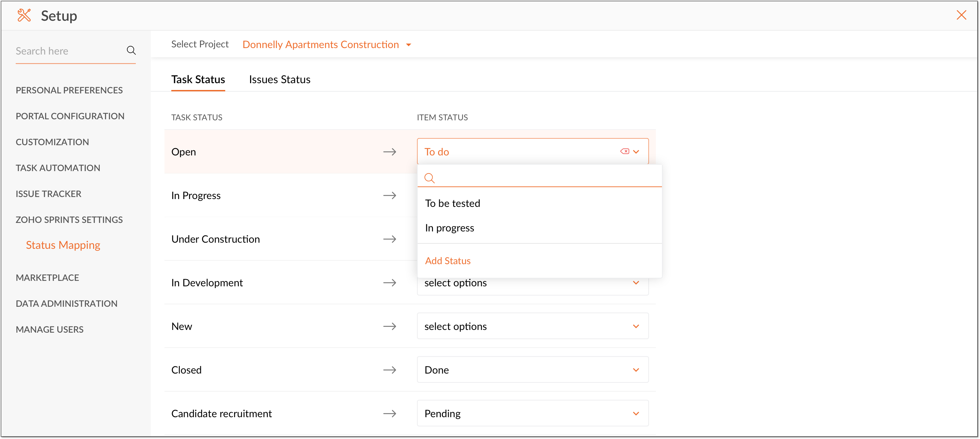
Task: Open the Task Automation section
Action: 58,168
